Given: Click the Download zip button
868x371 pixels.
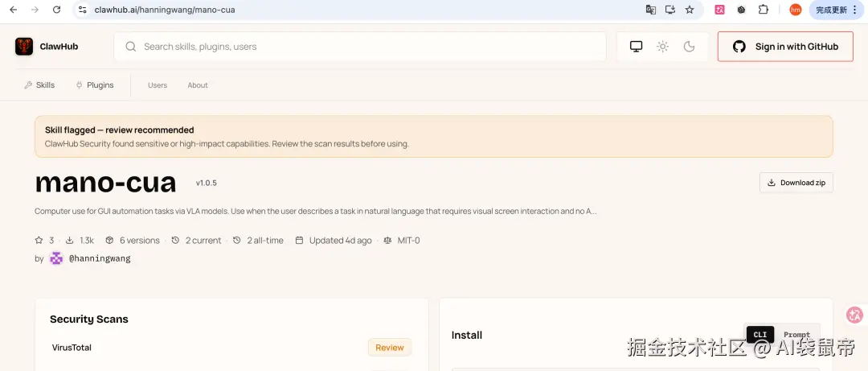Looking at the screenshot, I should click(x=796, y=183).
